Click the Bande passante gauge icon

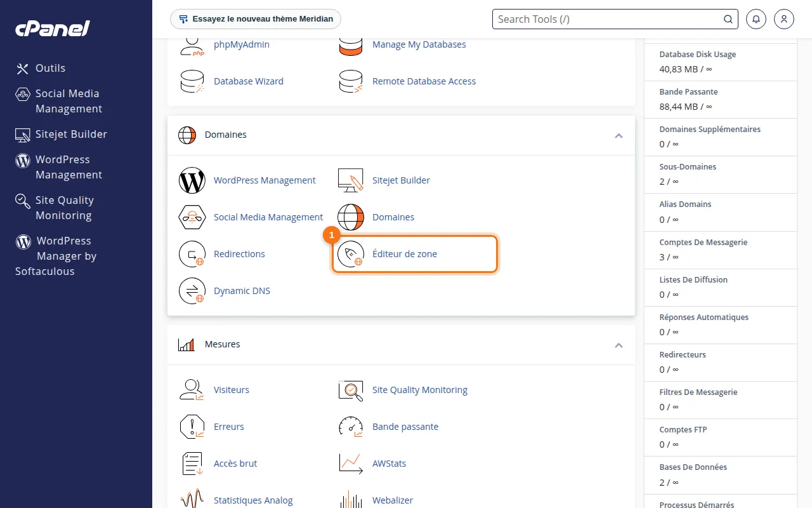(351, 427)
